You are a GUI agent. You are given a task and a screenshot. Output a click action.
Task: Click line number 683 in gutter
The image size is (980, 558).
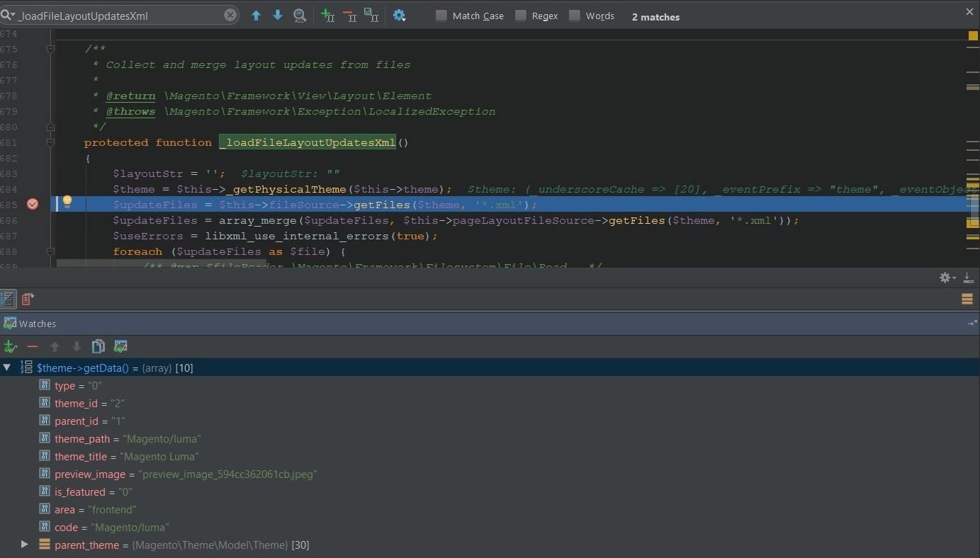tap(9, 173)
